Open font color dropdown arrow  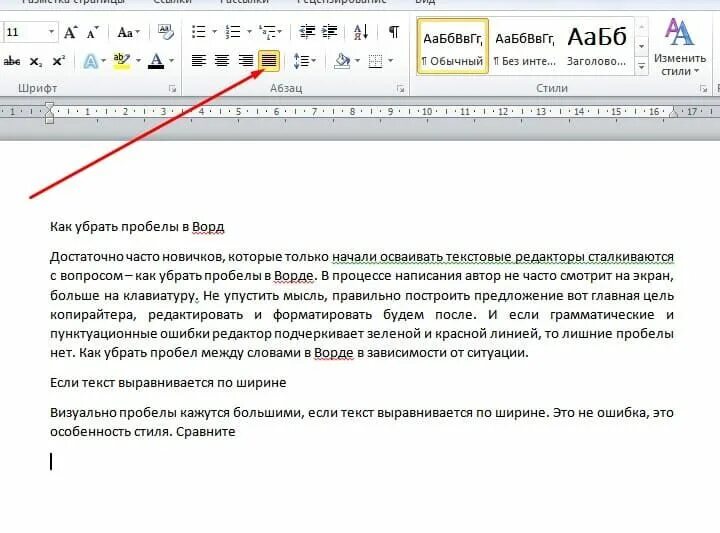[172, 61]
